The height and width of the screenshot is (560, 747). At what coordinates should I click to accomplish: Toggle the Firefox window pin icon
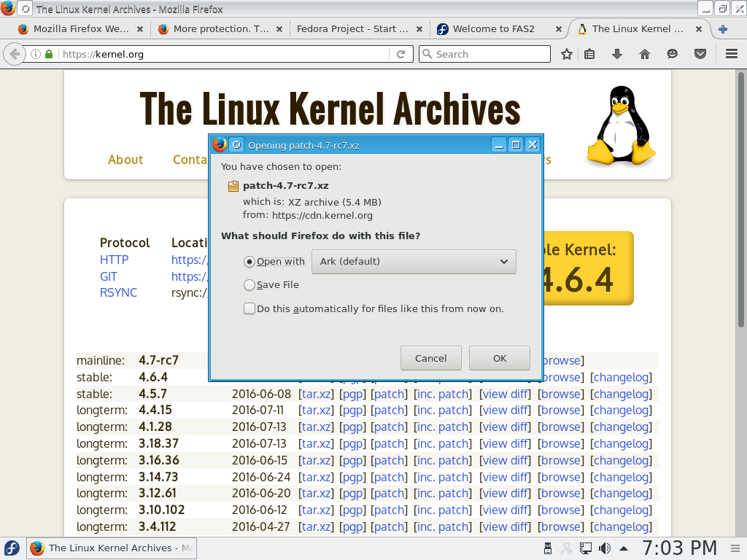click(x=26, y=9)
